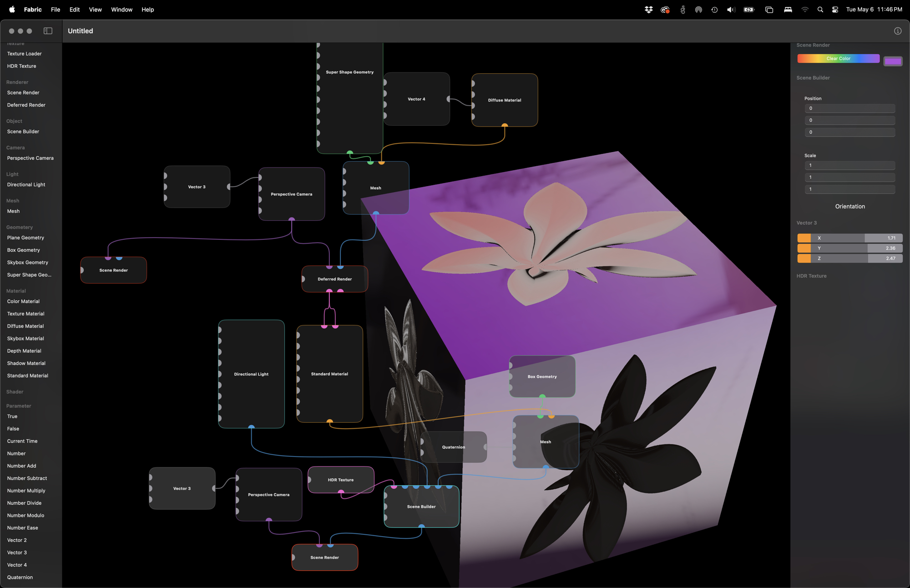Click the Spotlight search icon
The image size is (910, 588).
point(820,10)
